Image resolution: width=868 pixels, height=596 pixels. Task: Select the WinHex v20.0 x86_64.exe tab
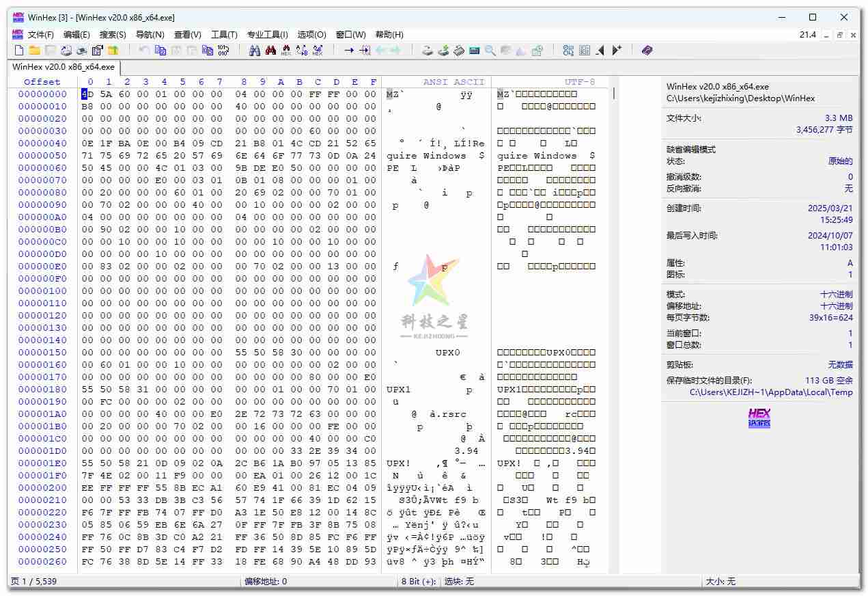click(64, 67)
